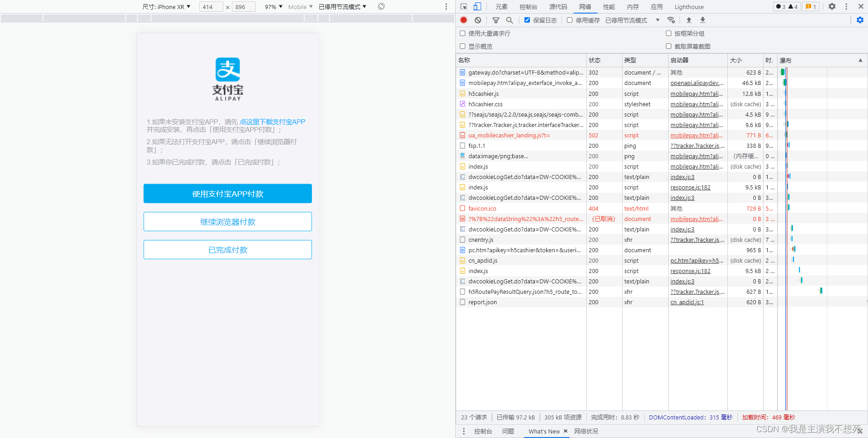The image size is (868, 438).
Task: Open the iPhone XR device size dropdown
Action: tap(166, 7)
